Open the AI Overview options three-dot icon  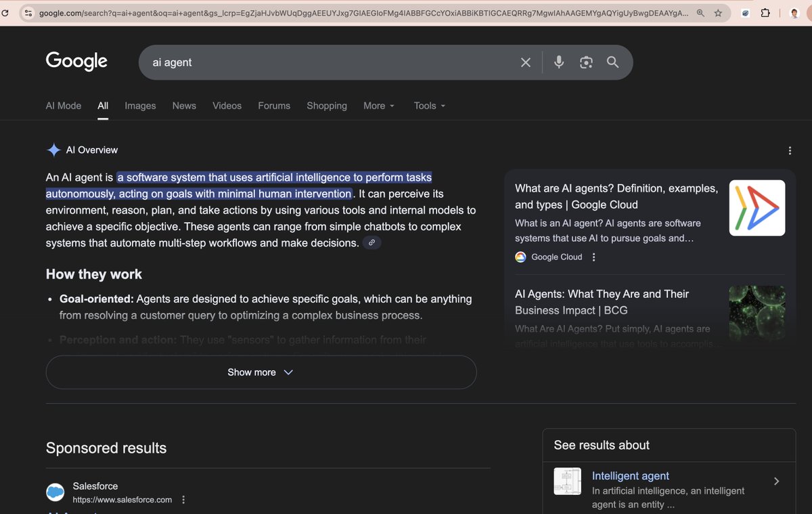[x=790, y=150]
